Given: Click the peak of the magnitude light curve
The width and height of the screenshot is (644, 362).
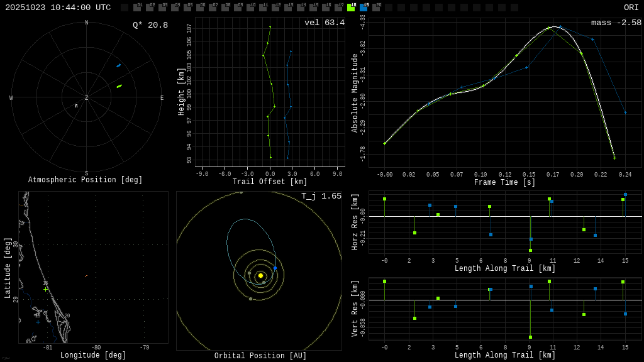Looking at the screenshot, I should click(554, 27).
